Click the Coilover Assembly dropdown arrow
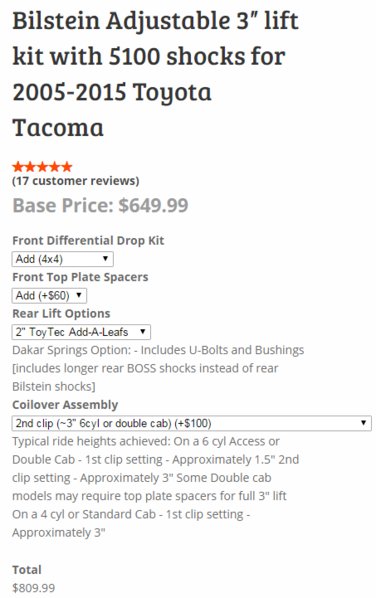376x598 pixels. (363, 423)
